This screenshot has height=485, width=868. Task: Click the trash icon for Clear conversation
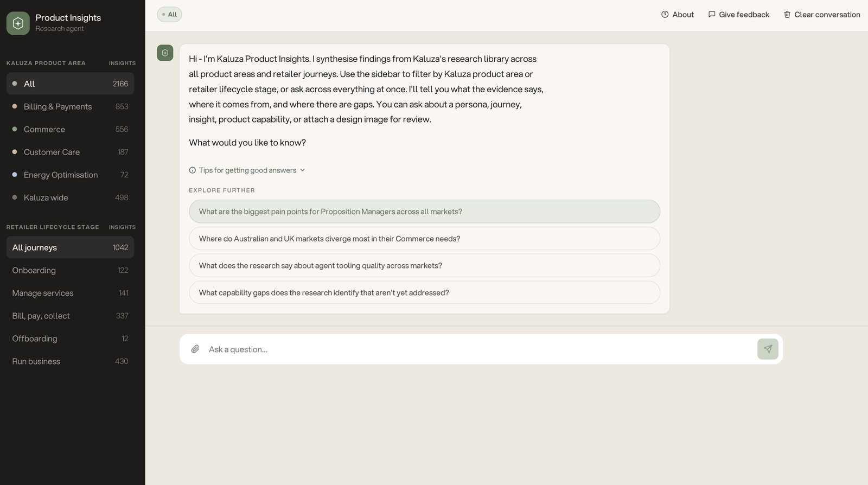click(787, 15)
